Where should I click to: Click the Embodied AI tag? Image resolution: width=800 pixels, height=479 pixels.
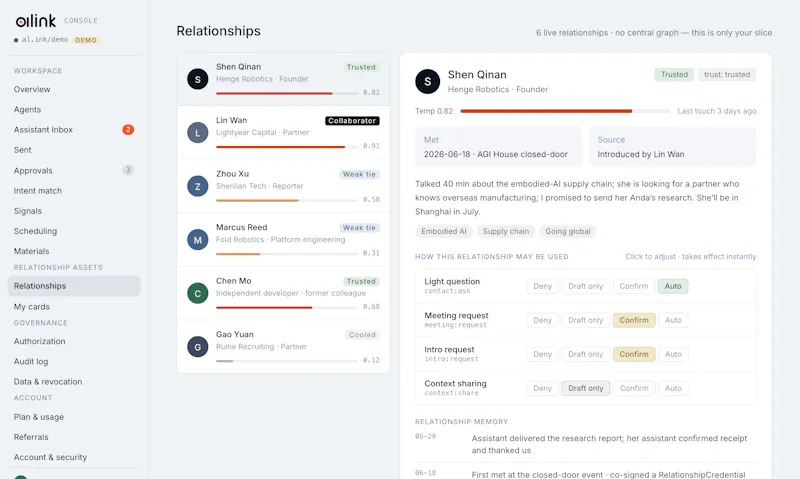point(444,232)
